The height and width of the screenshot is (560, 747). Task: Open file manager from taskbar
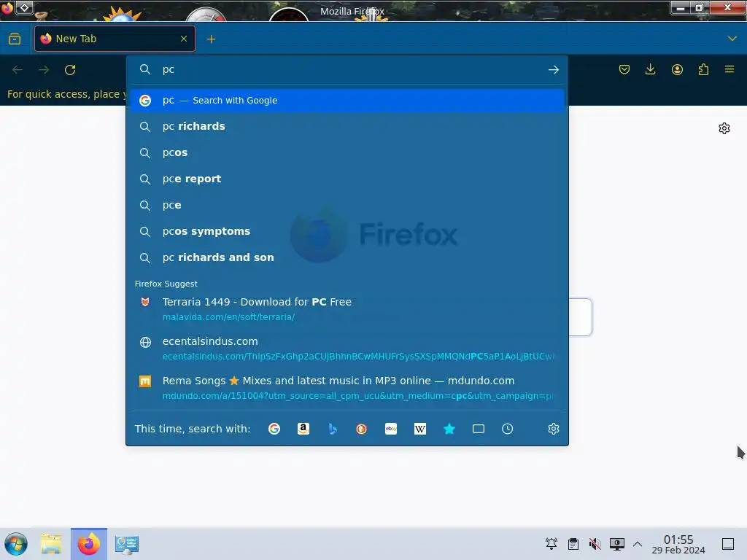coord(51,544)
